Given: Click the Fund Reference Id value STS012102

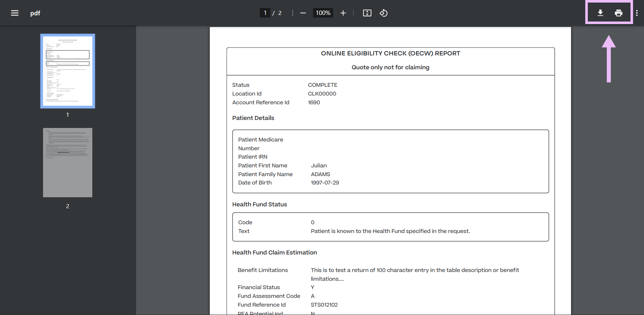Looking at the screenshot, I should pyautogui.click(x=324, y=305).
